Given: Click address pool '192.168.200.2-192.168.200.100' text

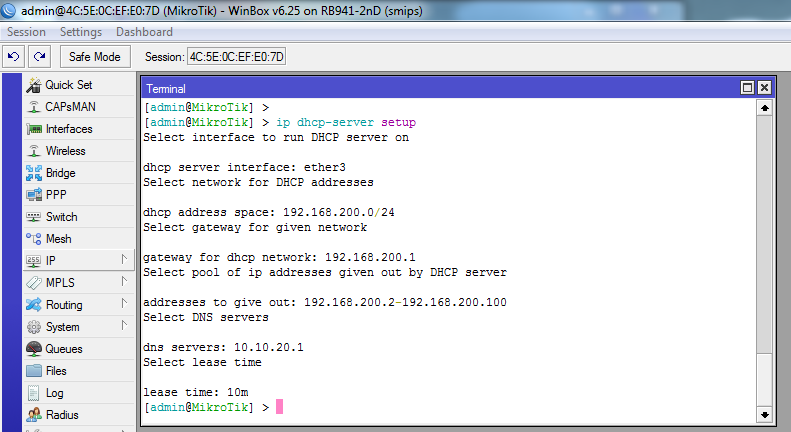Looking at the screenshot, I should tap(405, 302).
